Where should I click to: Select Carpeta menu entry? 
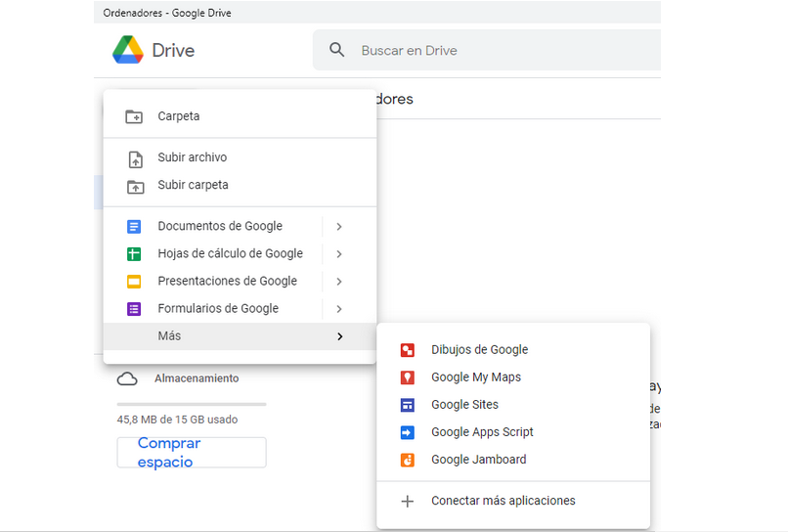click(240, 116)
